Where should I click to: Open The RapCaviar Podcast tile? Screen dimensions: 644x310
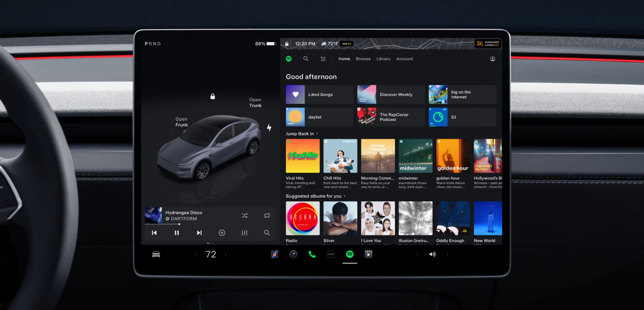click(391, 117)
